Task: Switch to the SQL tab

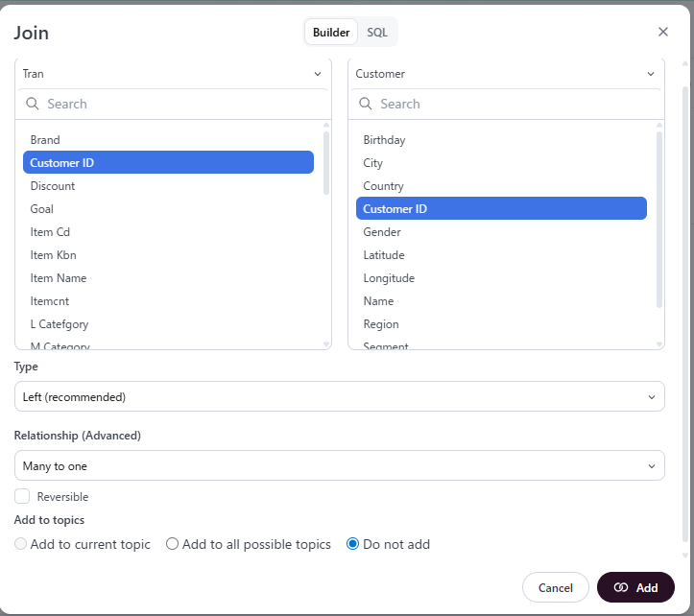Action: coord(377,32)
